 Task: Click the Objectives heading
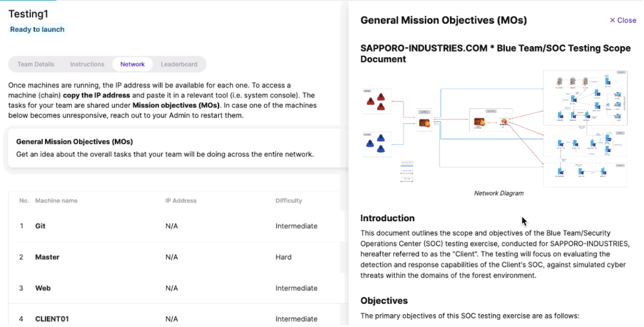(384, 300)
